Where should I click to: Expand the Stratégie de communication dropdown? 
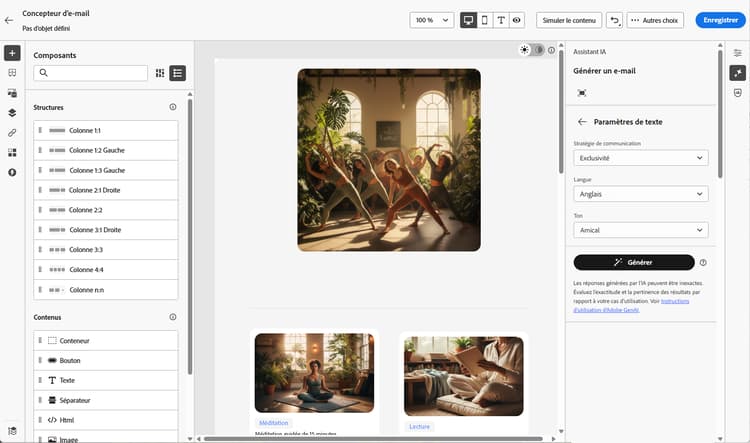[640, 158]
